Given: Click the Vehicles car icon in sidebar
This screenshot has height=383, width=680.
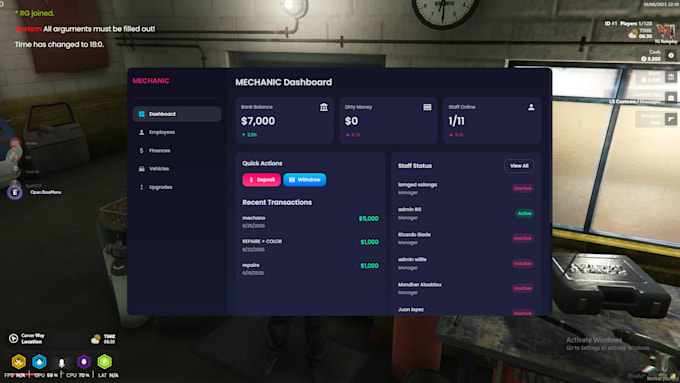Looking at the screenshot, I should (141, 169).
